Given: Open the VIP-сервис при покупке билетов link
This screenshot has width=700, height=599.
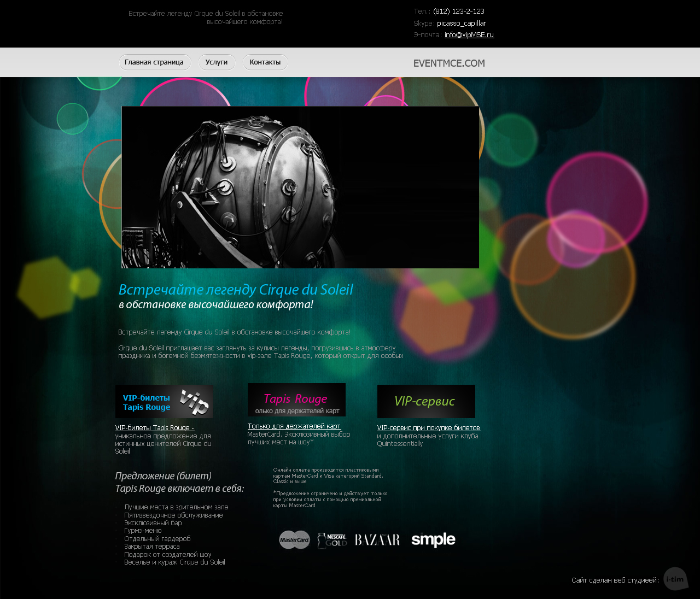Looking at the screenshot, I should [429, 428].
